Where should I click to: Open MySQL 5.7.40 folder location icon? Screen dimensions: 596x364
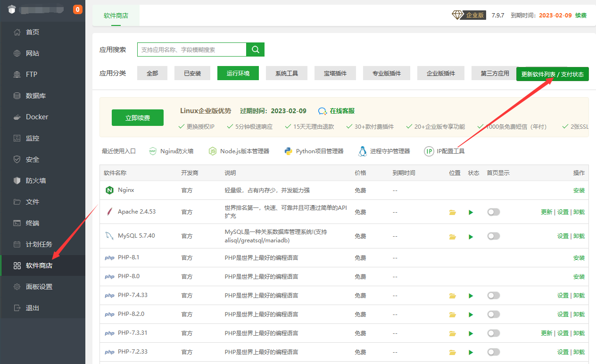coord(453,237)
